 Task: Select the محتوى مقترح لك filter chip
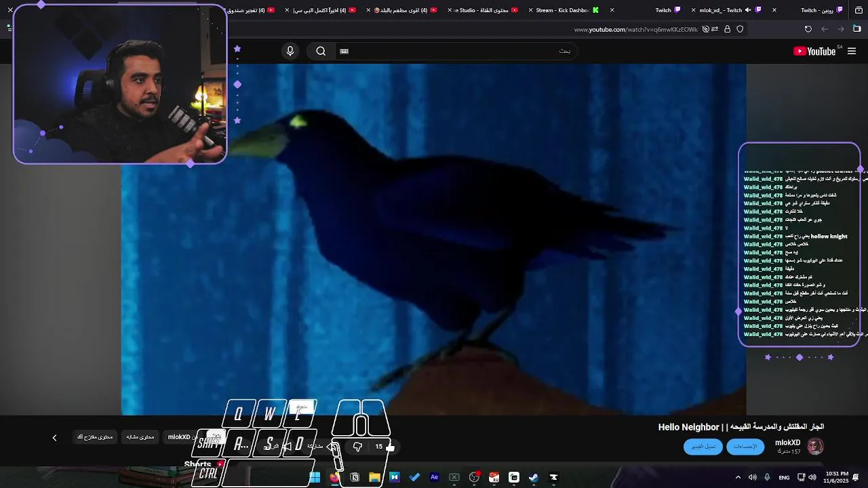[x=95, y=437]
